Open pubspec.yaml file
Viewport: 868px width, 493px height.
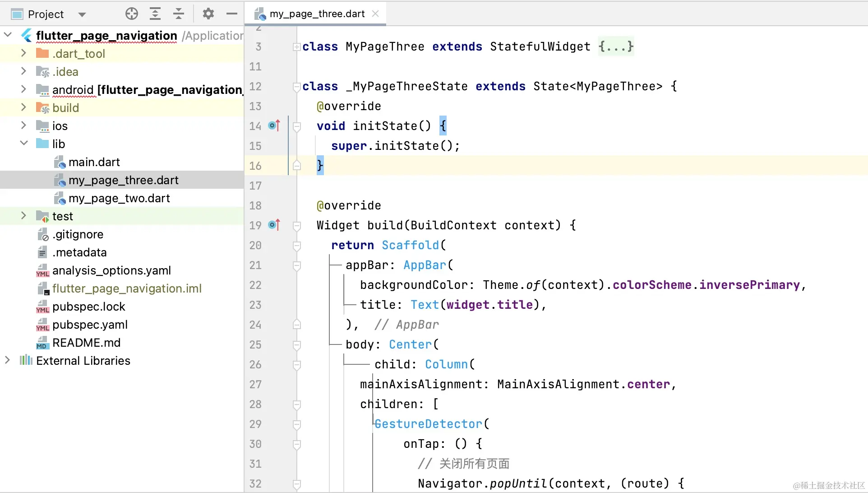tap(90, 325)
